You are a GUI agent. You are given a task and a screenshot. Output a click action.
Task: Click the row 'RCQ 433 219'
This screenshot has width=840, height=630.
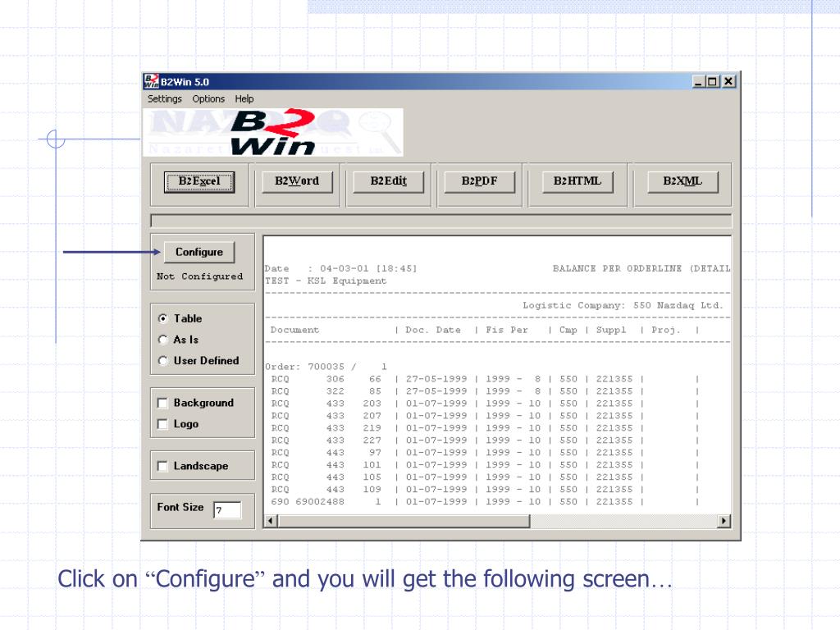click(x=484, y=428)
